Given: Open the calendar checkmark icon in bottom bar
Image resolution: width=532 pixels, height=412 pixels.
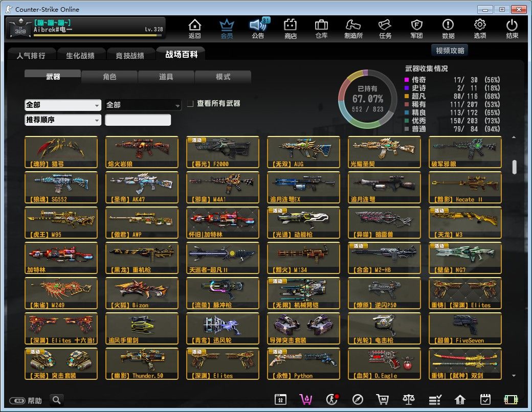Looking at the screenshot, I should point(485,399).
